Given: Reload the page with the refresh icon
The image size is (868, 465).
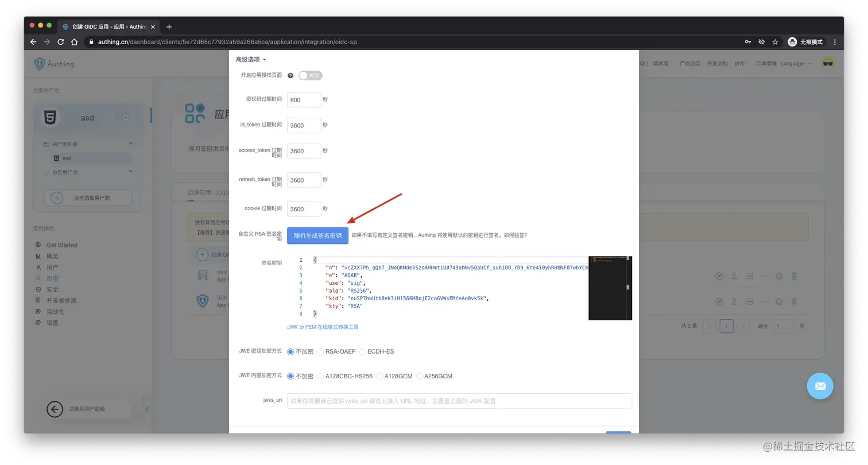Looking at the screenshot, I should 61,42.
